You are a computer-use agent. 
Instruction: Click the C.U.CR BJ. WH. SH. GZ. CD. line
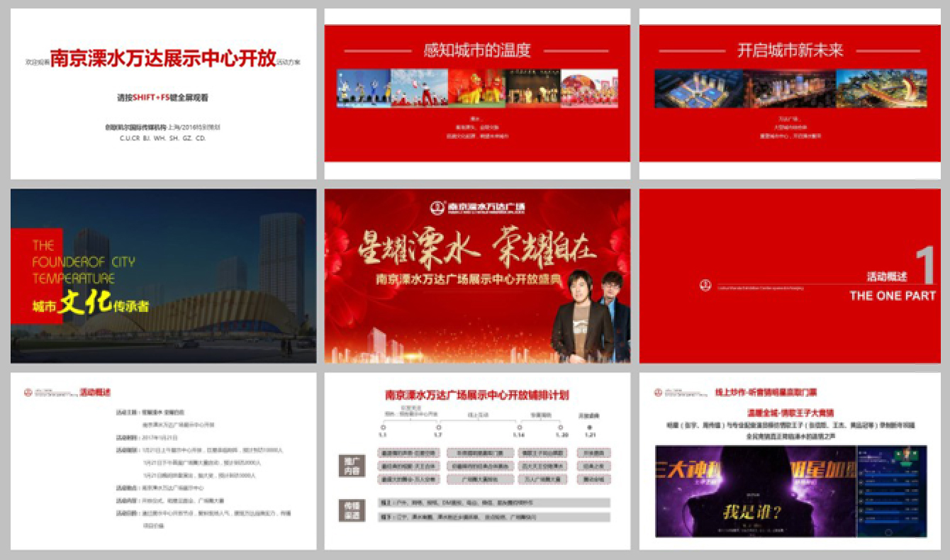(163, 138)
